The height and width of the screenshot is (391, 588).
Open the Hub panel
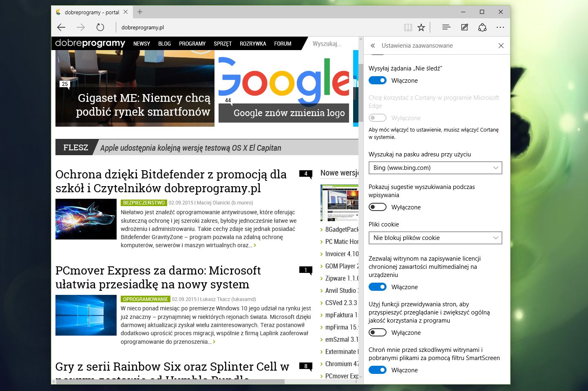pyautogui.click(x=446, y=27)
